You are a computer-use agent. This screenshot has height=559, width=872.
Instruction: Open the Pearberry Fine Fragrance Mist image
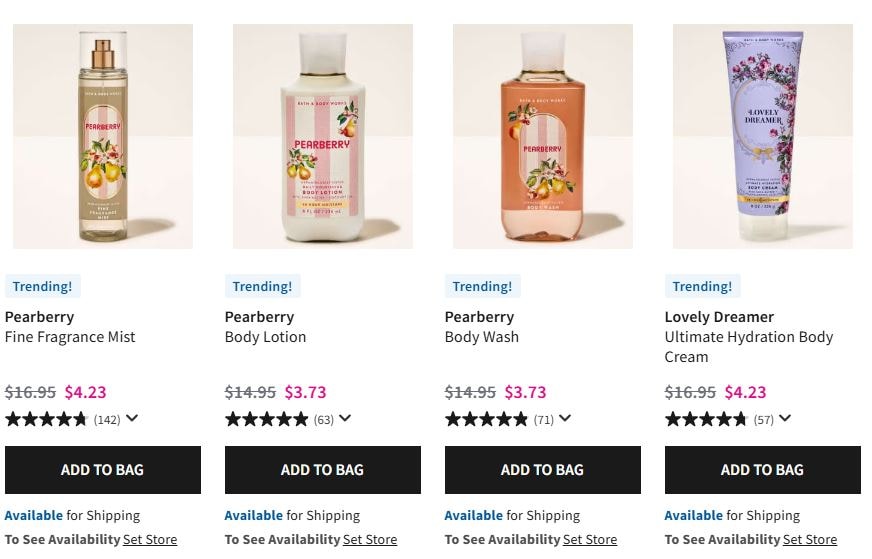pyautogui.click(x=103, y=136)
